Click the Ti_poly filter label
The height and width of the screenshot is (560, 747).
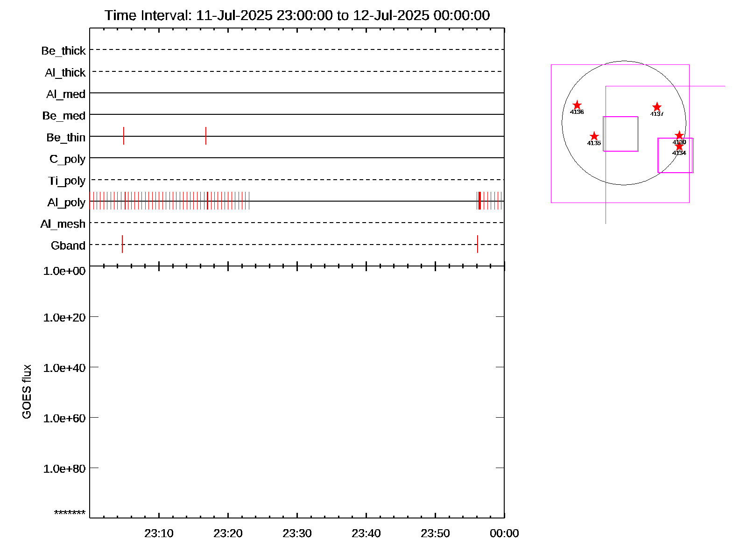67,181
